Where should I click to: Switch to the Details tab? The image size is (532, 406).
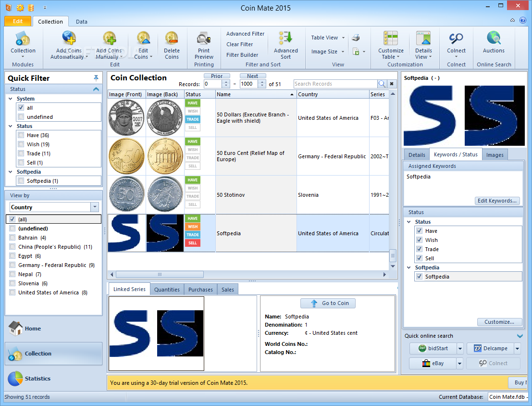(417, 154)
